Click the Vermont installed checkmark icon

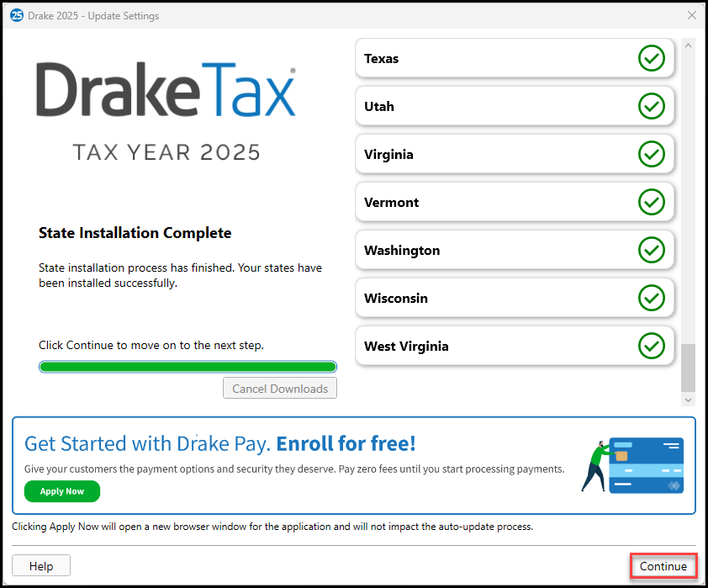point(651,203)
